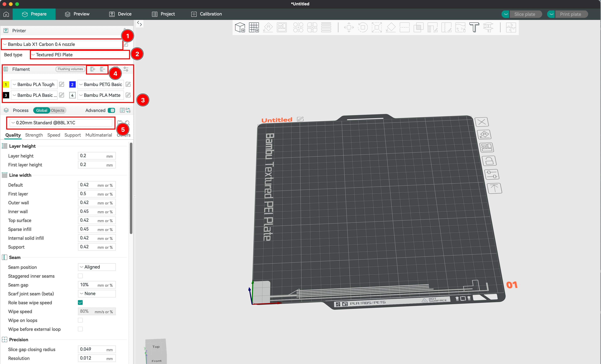The height and width of the screenshot is (364, 601).
Task: Enable Wipe before external loop checkbox
Action: [x=80, y=329]
